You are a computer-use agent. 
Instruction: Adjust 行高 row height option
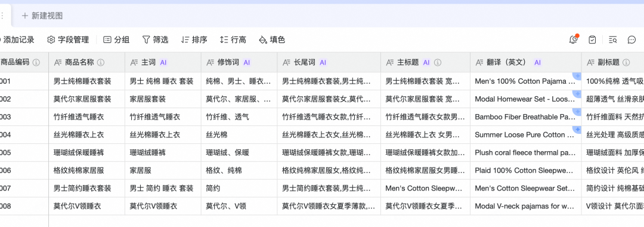click(x=233, y=40)
